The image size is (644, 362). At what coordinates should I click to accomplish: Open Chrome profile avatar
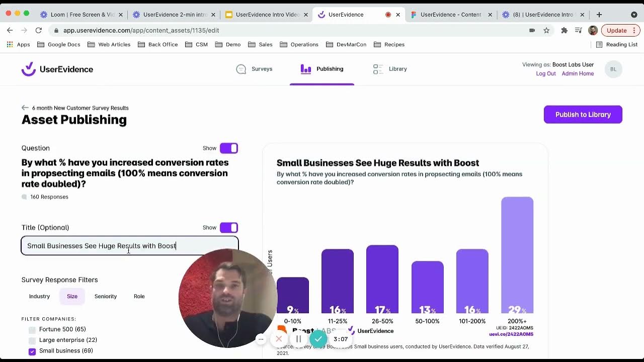coord(593,30)
